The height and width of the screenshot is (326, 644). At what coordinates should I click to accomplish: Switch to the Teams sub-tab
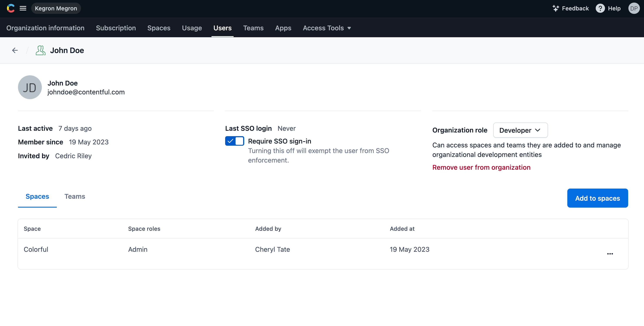pyautogui.click(x=75, y=196)
